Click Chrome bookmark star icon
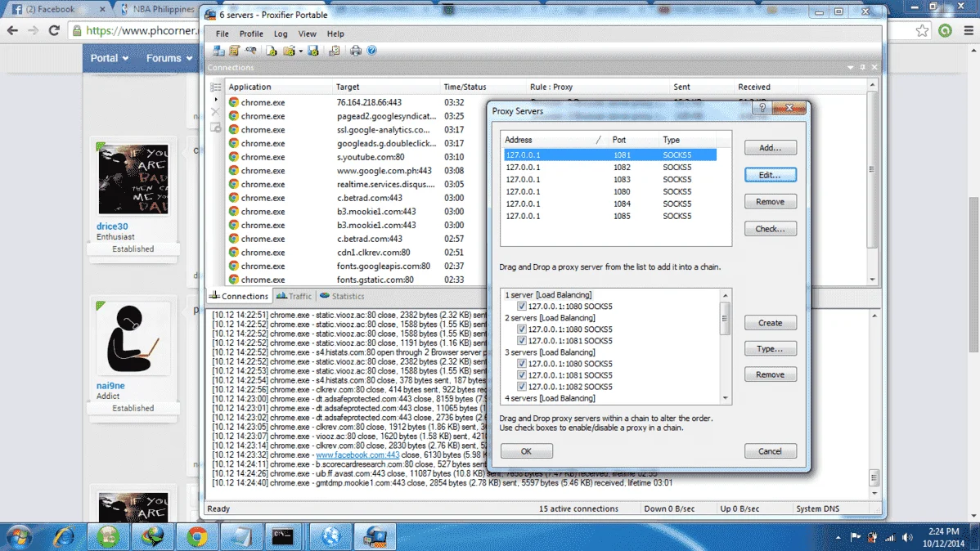This screenshot has height=551, width=980. pos(922,30)
